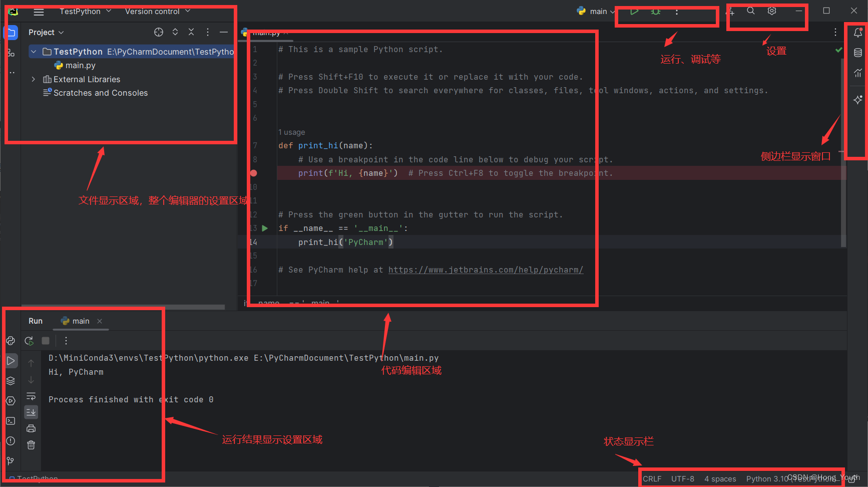Open Search Everywhere magnifier
Screen dimensions: 868x487
(x=751, y=11)
